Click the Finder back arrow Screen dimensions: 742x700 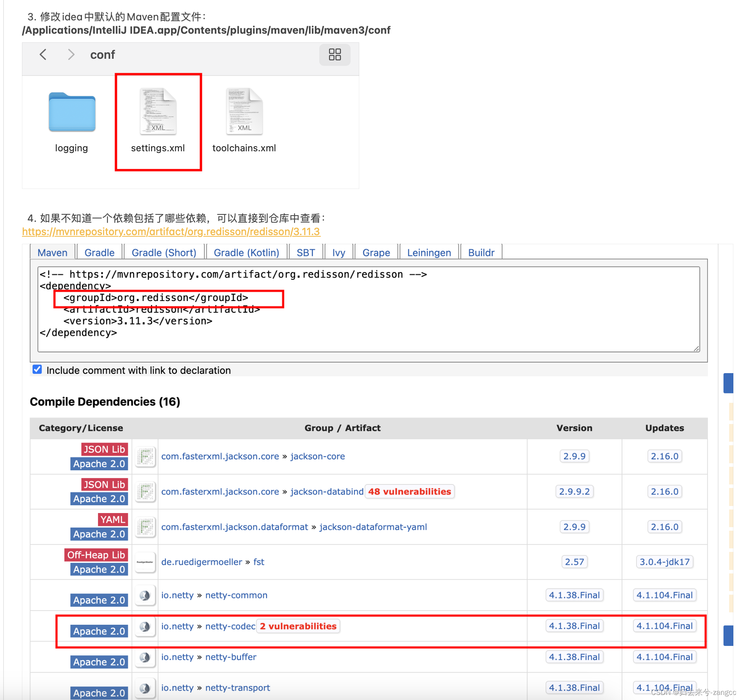point(43,54)
